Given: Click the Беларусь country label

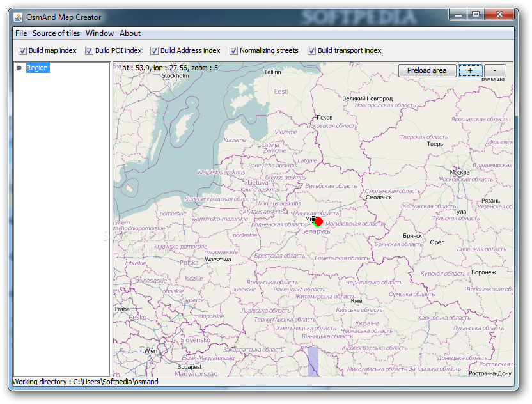Looking at the screenshot, I should click(315, 231).
